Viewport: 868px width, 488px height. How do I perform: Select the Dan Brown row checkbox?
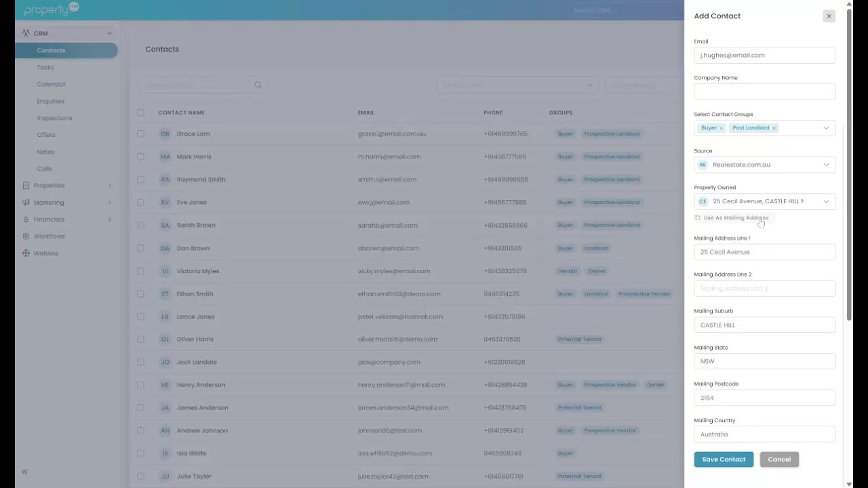click(x=140, y=248)
